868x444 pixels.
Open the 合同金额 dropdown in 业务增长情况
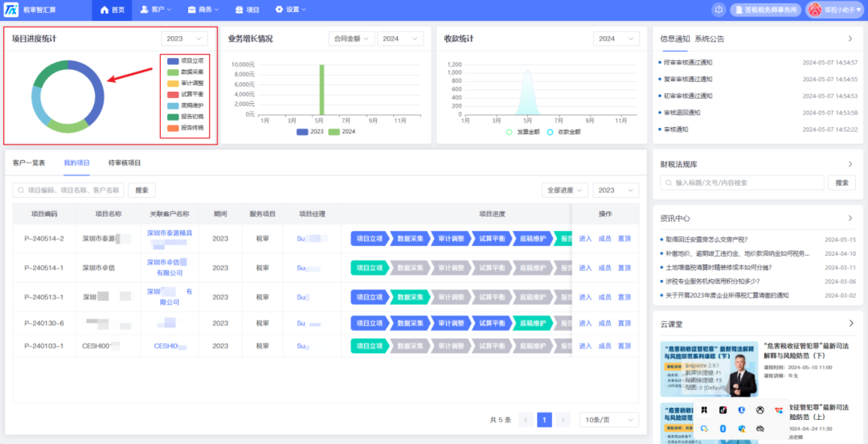[x=351, y=39]
